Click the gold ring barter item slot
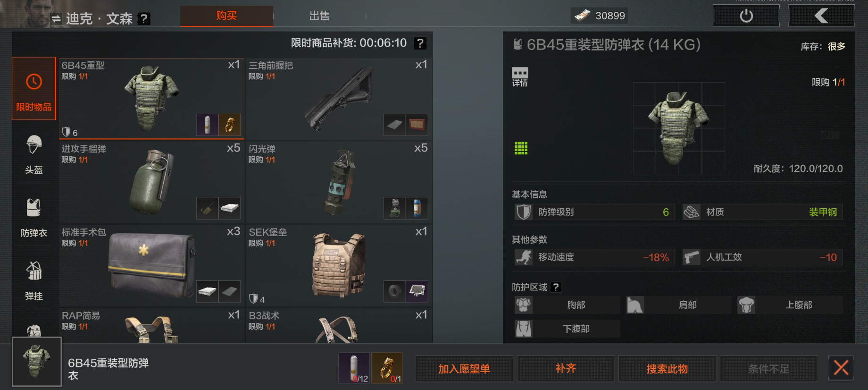Screen dimensions: 868x390 387,368
